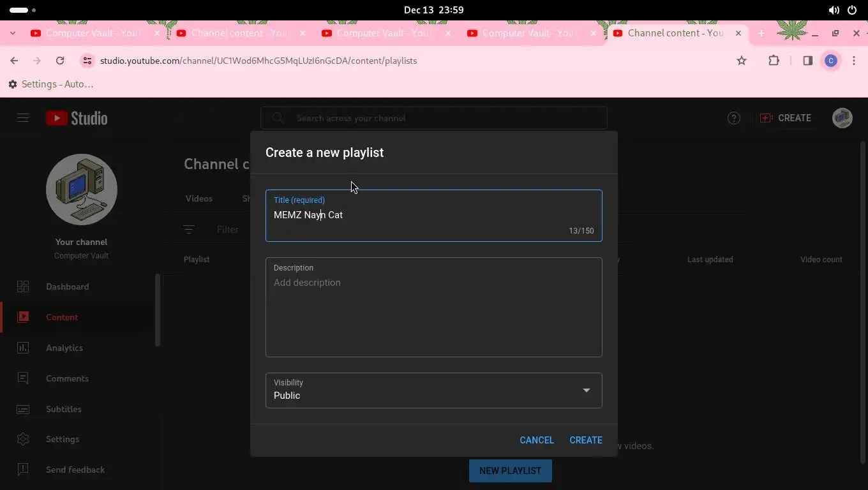Open the account avatar menu in Studio
Viewport: 868px width, 490px height.
click(842, 118)
